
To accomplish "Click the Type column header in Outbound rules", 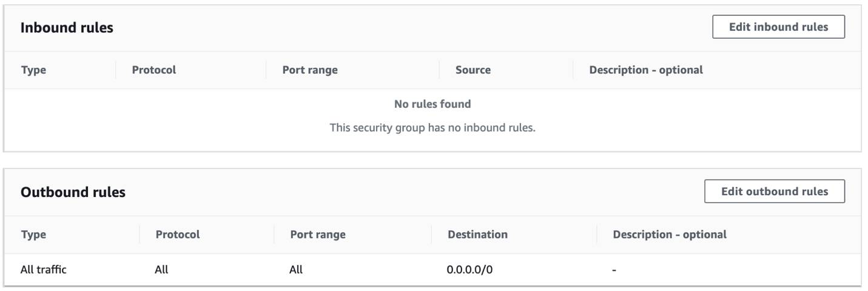I will point(33,235).
